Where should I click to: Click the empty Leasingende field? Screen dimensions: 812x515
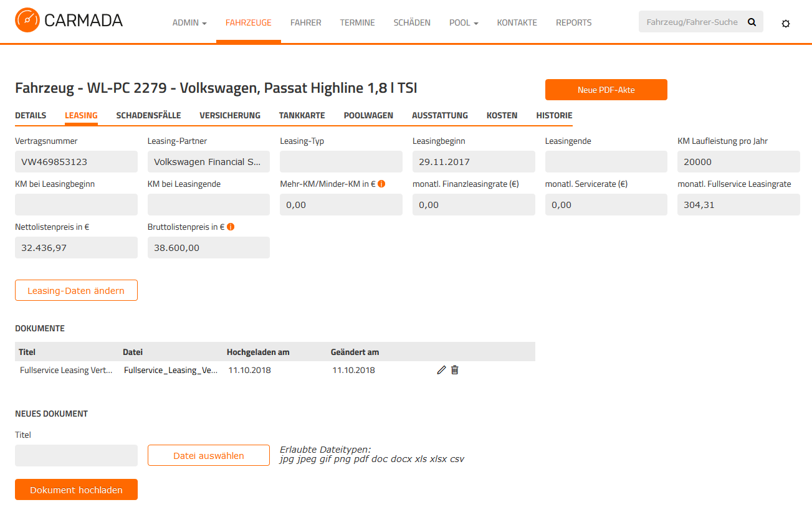coord(606,162)
